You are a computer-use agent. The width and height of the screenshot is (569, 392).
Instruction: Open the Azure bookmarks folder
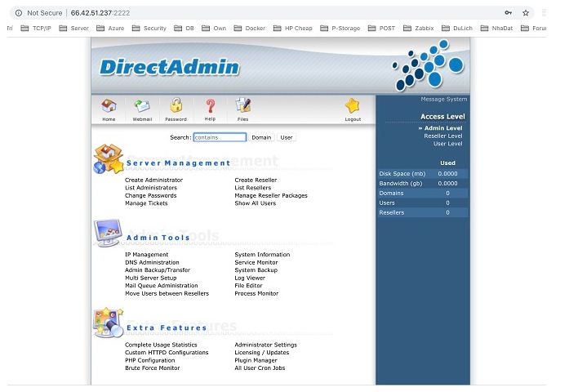[110, 29]
